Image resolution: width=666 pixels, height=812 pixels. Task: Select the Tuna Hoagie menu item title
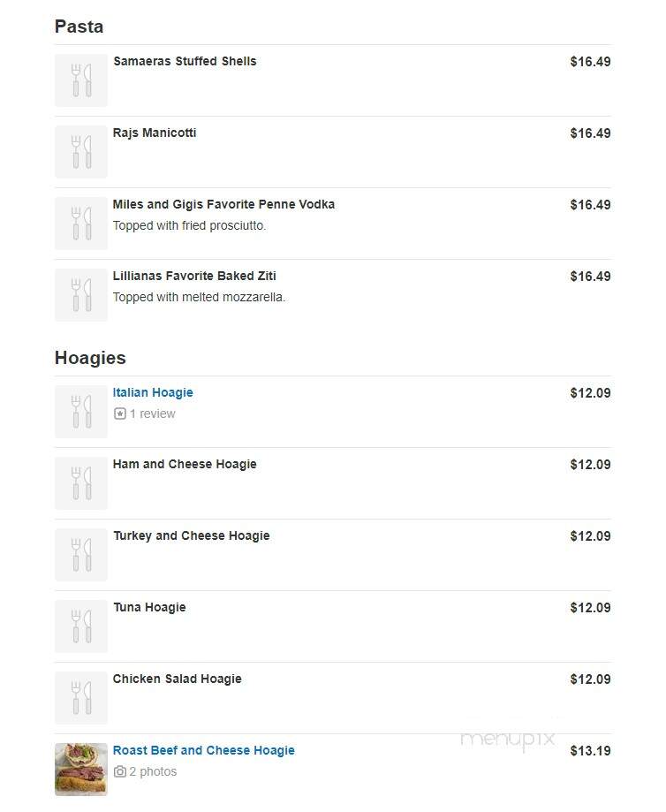(149, 607)
